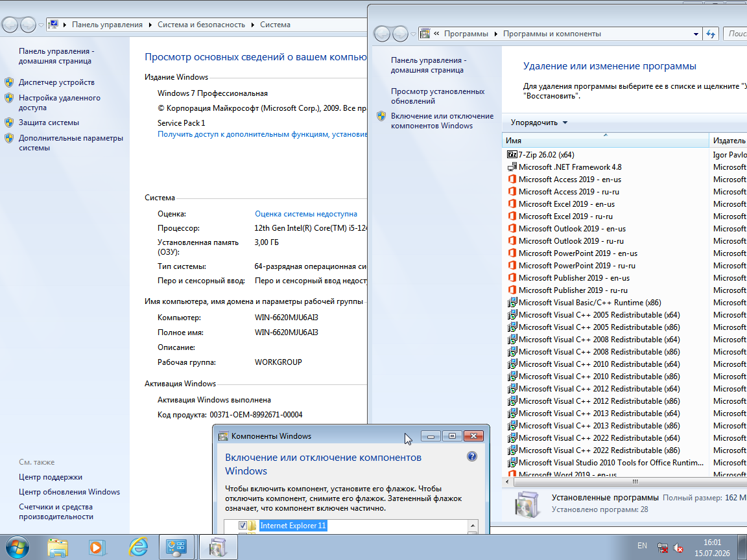The height and width of the screenshot is (560, 747).
Task: Click Оценка системы недоступна link
Action: 306,214
